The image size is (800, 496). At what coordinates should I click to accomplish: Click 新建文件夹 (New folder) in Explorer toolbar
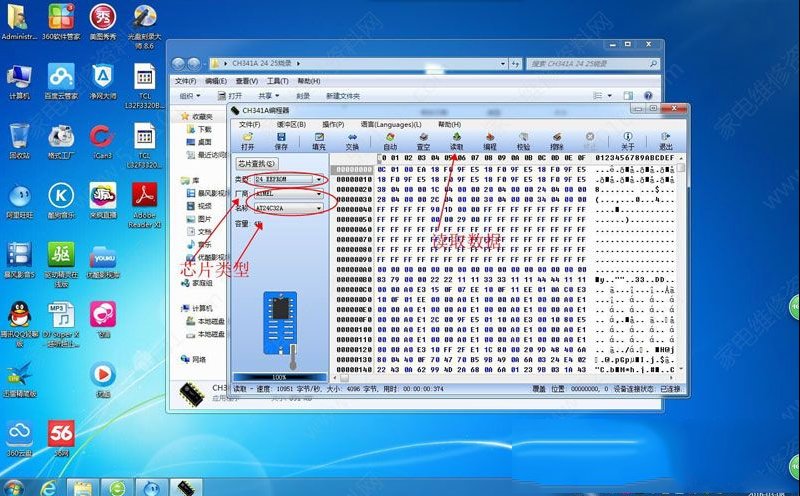pyautogui.click(x=343, y=96)
